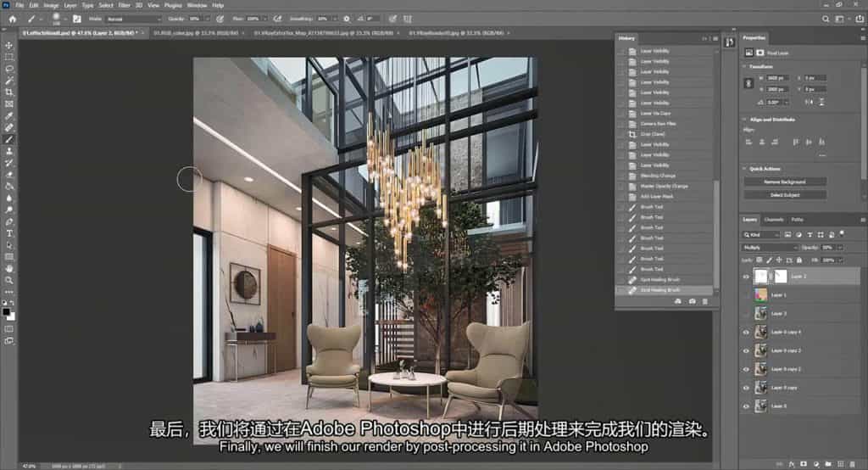Screen dimensions: 868x470
Task: Click the History panel scrollbar
Action: pyautogui.click(x=715, y=233)
